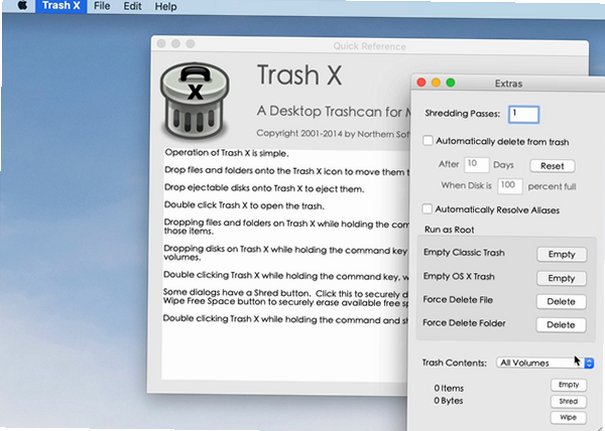Click the Reset button
This screenshot has width=605, height=431.
552,166
